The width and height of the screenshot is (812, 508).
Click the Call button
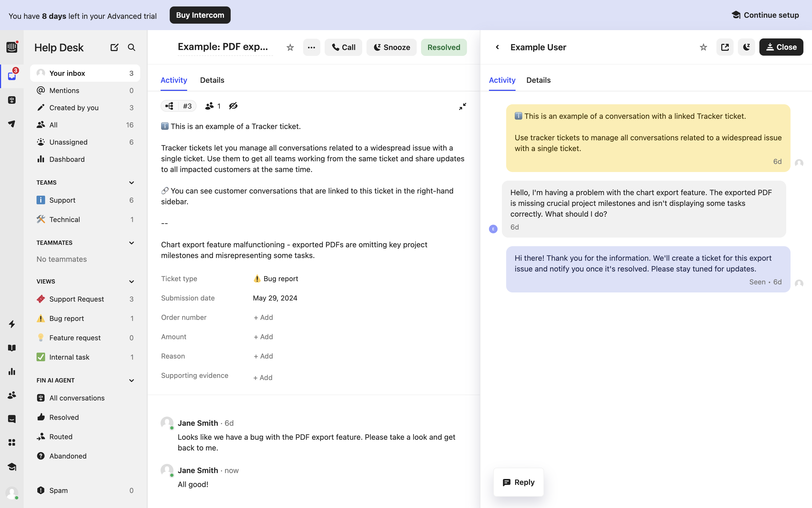343,47
